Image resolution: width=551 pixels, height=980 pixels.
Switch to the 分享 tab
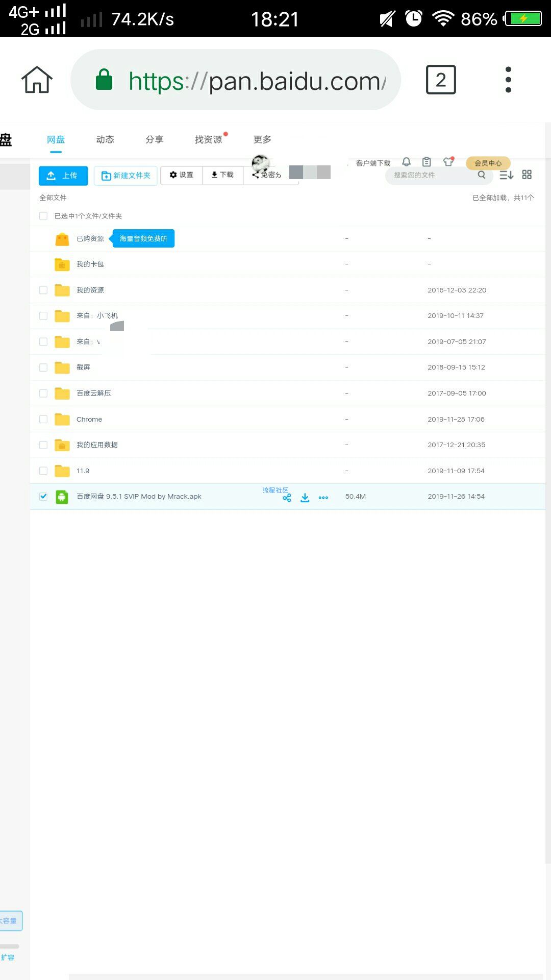[155, 140]
